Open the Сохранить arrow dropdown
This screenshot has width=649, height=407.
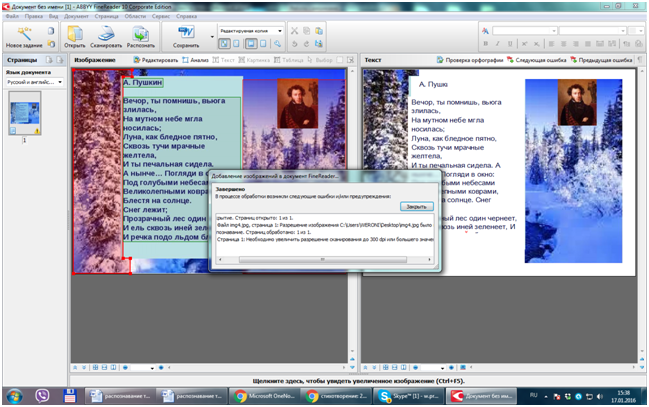click(212, 36)
